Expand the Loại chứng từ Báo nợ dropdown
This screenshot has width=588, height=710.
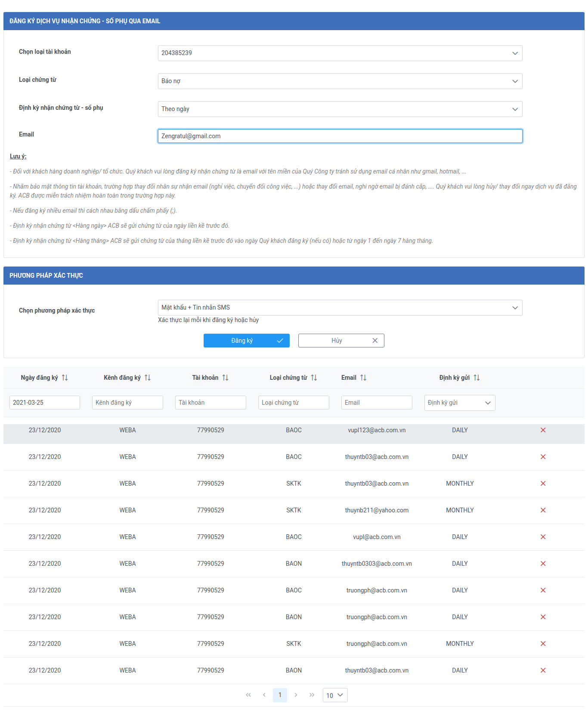click(340, 81)
